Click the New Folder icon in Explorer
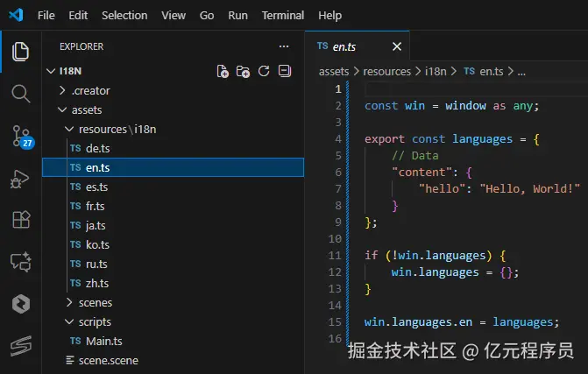Screen dimensions: 588x374 [243, 71]
